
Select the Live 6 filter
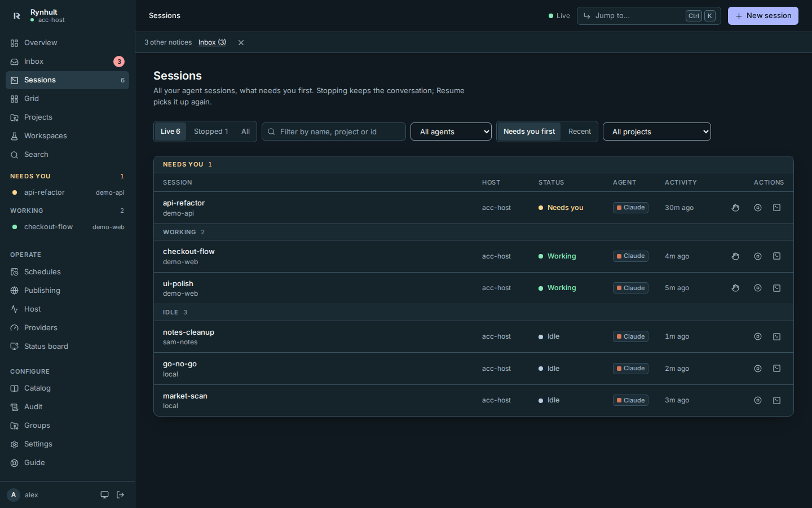coord(170,132)
